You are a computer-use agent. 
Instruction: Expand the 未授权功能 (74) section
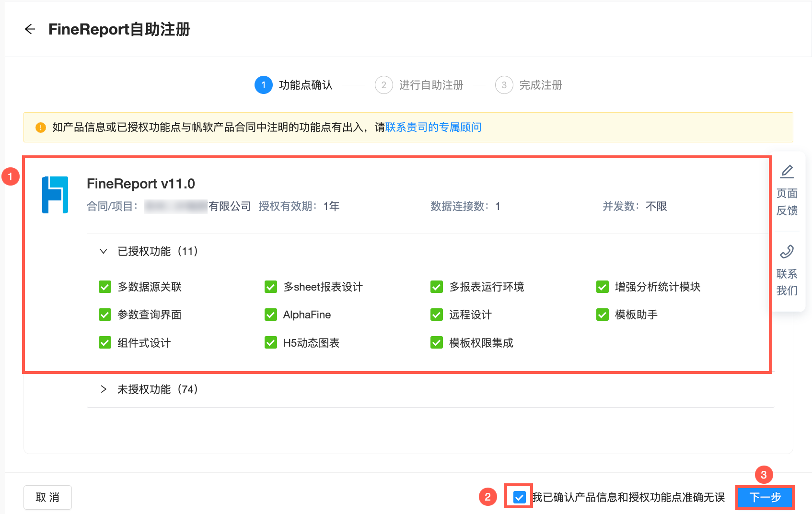point(103,389)
